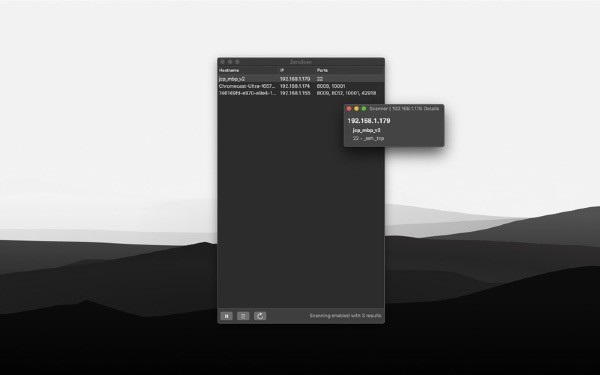Click the '22 - _ssh._tcp' service entry

click(368, 139)
